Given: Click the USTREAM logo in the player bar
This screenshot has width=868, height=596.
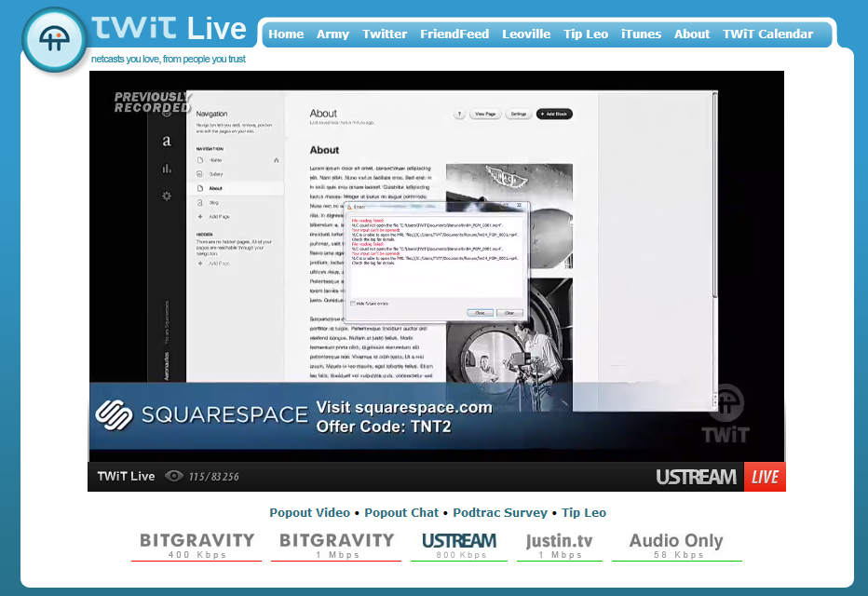Looking at the screenshot, I should click(696, 477).
